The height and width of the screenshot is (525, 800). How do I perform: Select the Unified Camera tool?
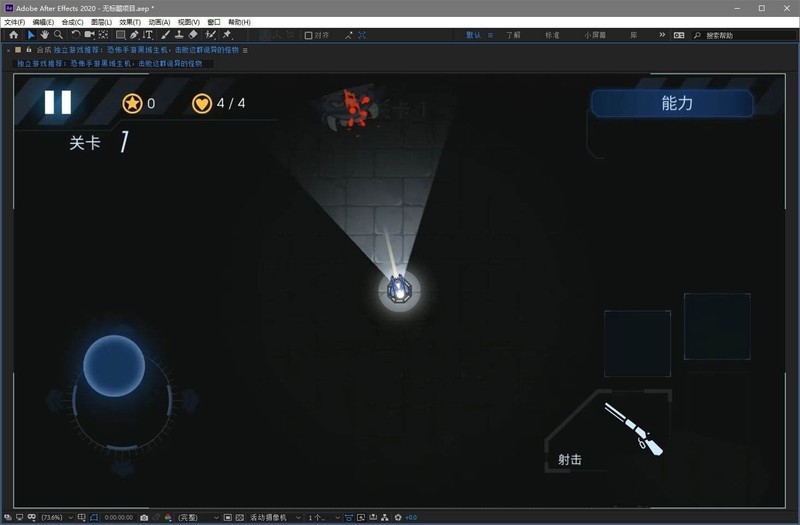(x=89, y=35)
